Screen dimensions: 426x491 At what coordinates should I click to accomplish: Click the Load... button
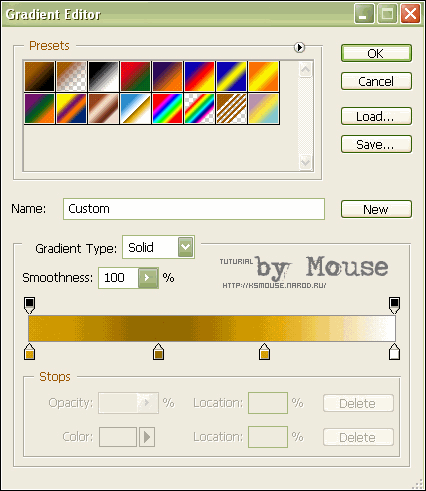point(376,116)
